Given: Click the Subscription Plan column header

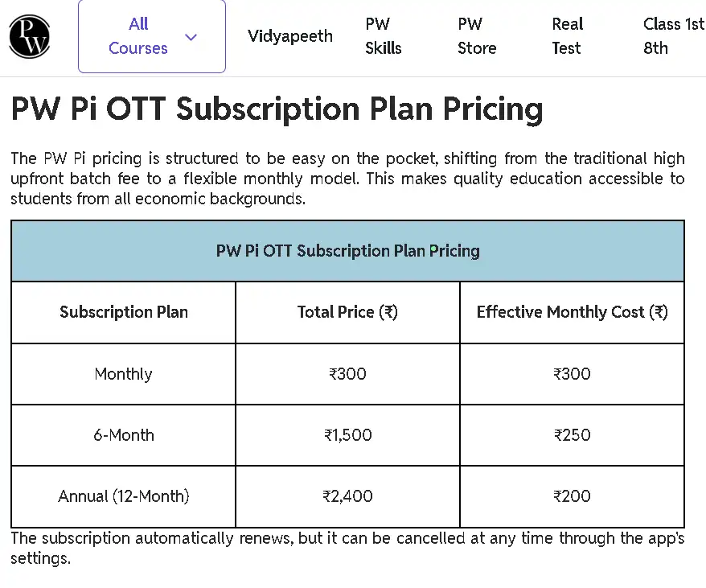Looking at the screenshot, I should (124, 312).
